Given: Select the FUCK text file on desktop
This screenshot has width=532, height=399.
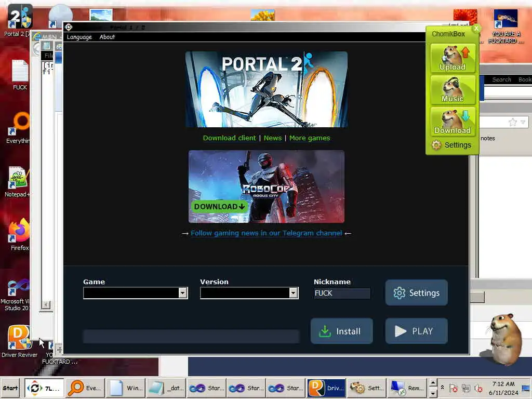Looking at the screenshot, I should [x=20, y=75].
